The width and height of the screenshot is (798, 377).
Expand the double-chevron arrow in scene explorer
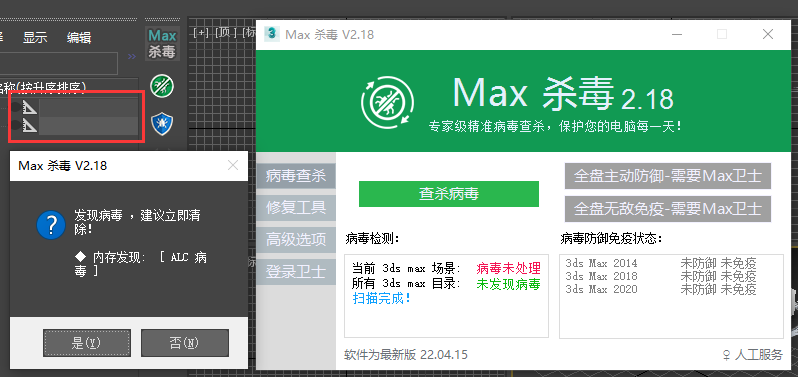point(132,56)
